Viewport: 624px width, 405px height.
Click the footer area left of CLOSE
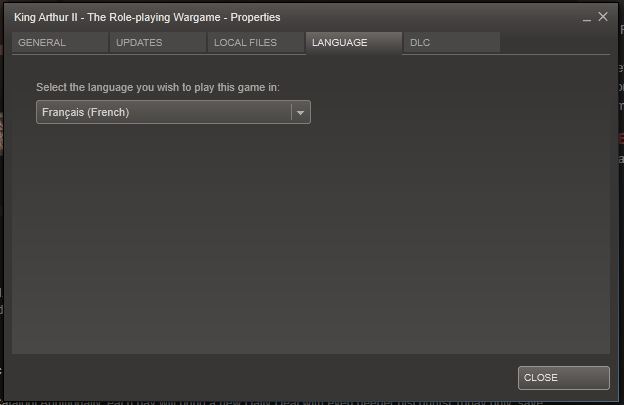[263, 378]
